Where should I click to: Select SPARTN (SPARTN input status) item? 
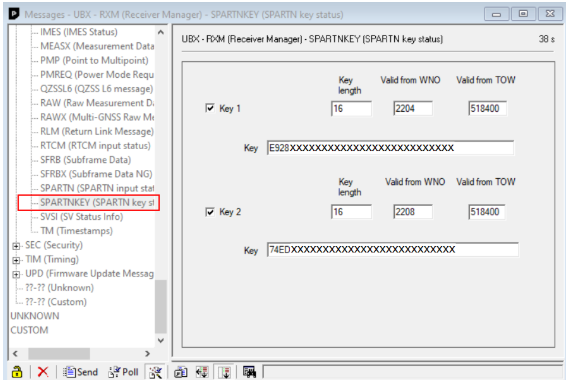[x=97, y=188]
